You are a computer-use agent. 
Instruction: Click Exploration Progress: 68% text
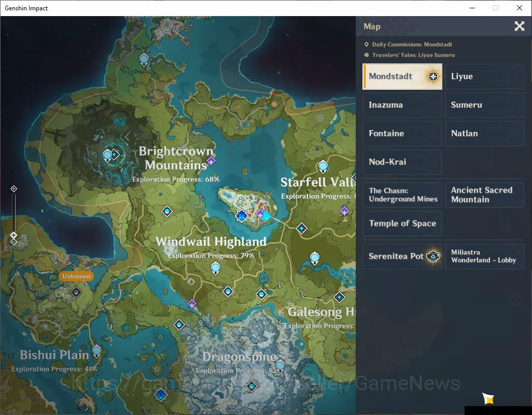[176, 179]
